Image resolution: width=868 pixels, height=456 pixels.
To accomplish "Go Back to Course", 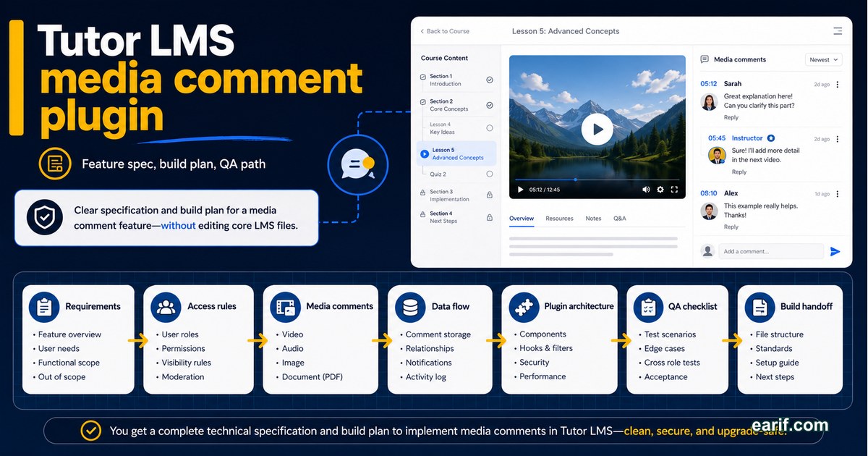I will click(x=445, y=31).
